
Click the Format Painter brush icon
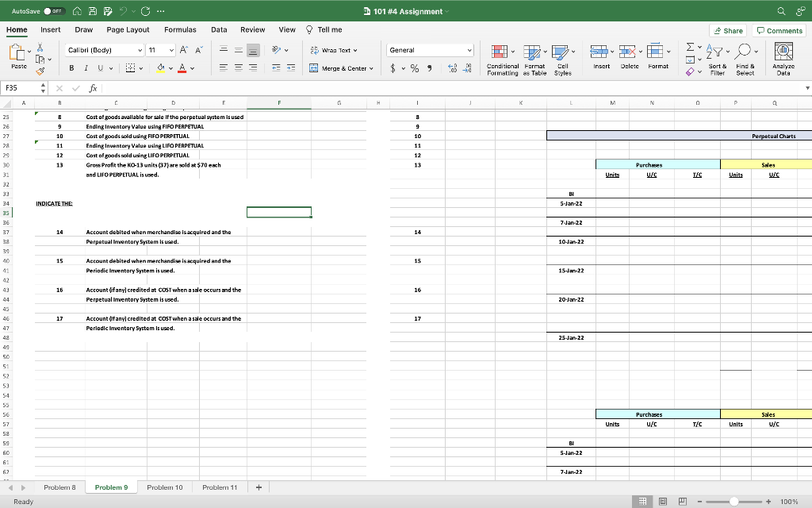pyautogui.click(x=40, y=71)
